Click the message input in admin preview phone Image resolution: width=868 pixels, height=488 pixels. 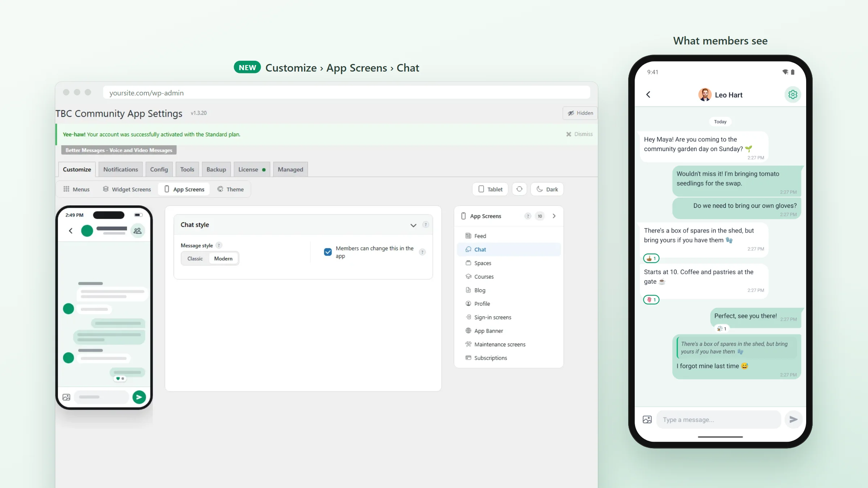pos(102,397)
